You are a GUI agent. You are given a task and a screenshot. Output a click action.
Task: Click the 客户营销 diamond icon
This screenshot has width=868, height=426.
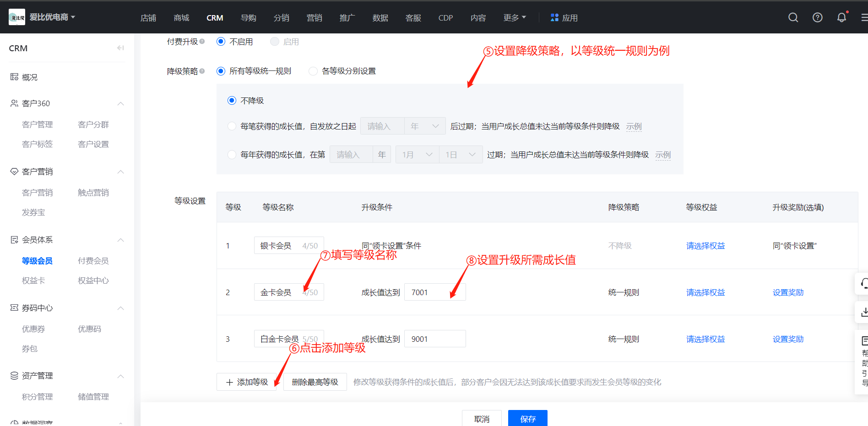tap(14, 172)
